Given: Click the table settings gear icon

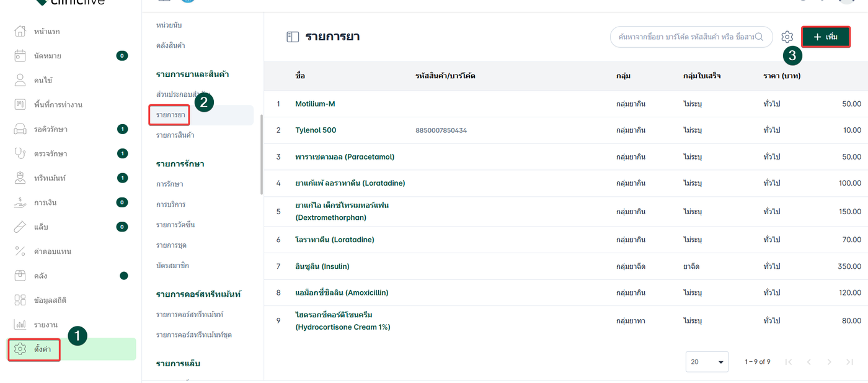Looking at the screenshot, I should tap(787, 37).
